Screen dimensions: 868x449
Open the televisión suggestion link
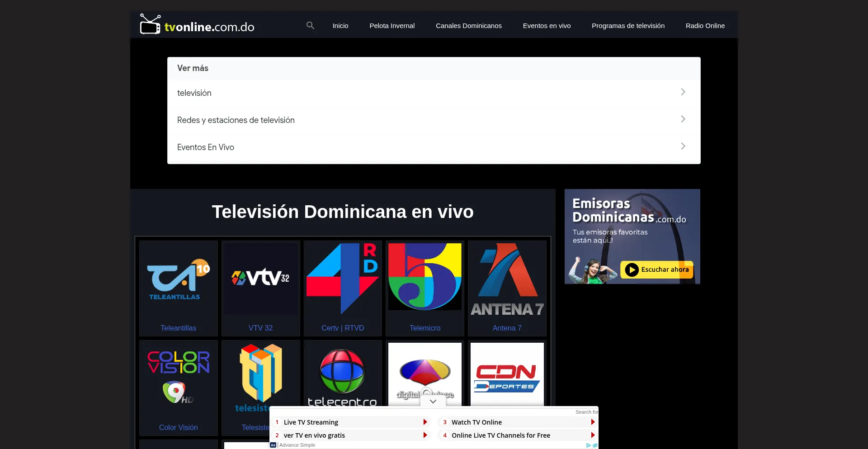click(x=194, y=93)
